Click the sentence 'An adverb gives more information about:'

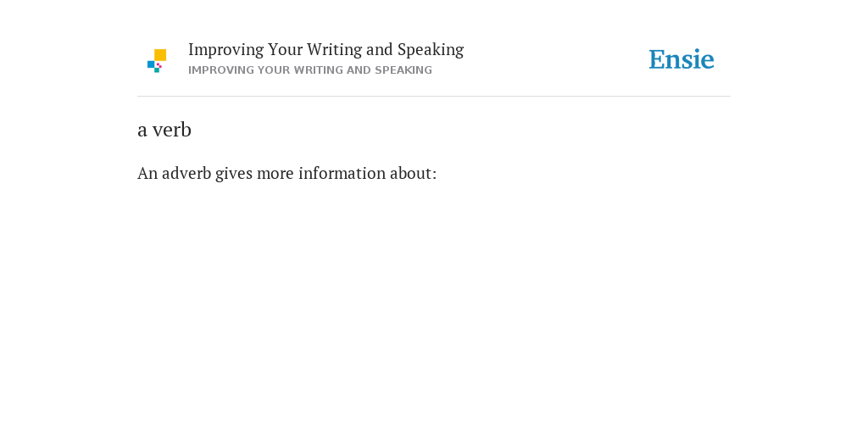click(287, 174)
